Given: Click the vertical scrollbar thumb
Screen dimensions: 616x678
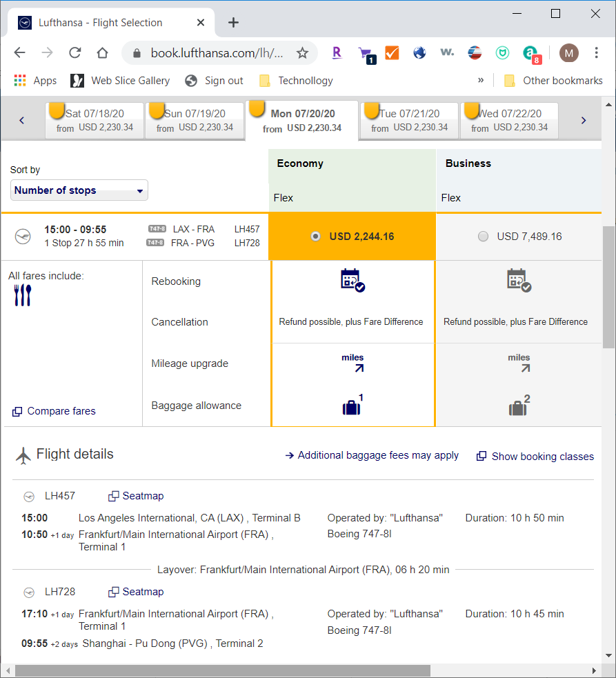Looking at the screenshot, I should 608,287.
